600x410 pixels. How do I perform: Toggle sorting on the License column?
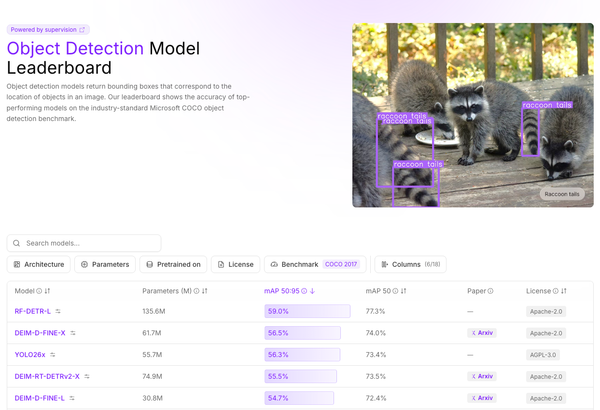coord(565,291)
